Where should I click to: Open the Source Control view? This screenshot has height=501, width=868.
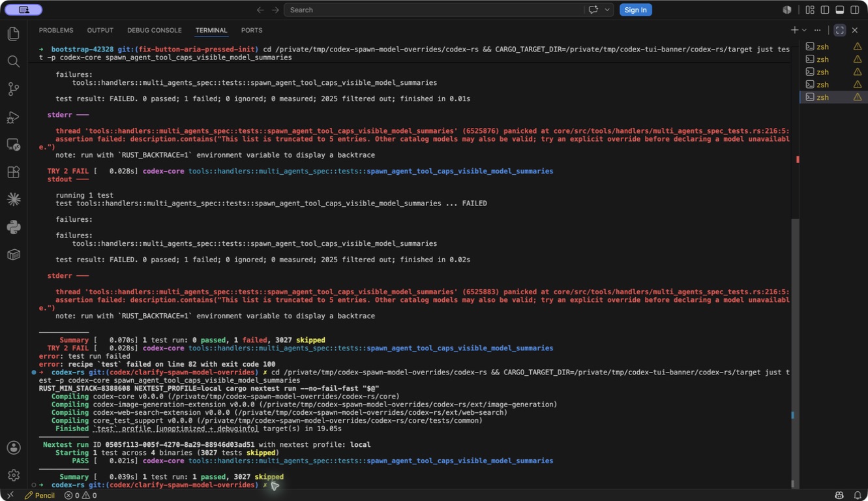point(13,89)
